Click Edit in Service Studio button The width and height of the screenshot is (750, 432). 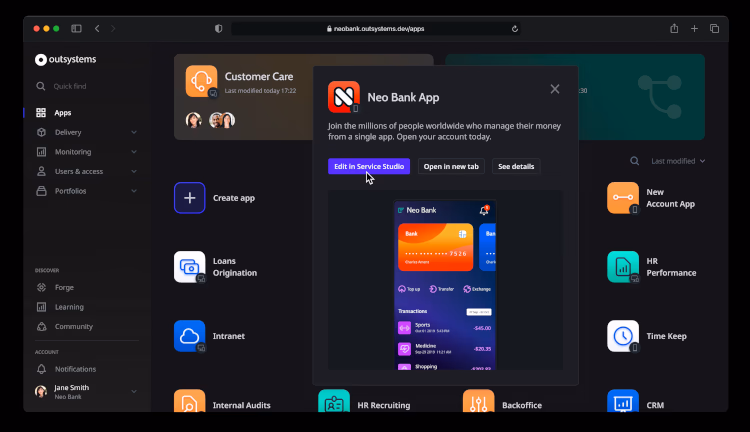(x=369, y=166)
